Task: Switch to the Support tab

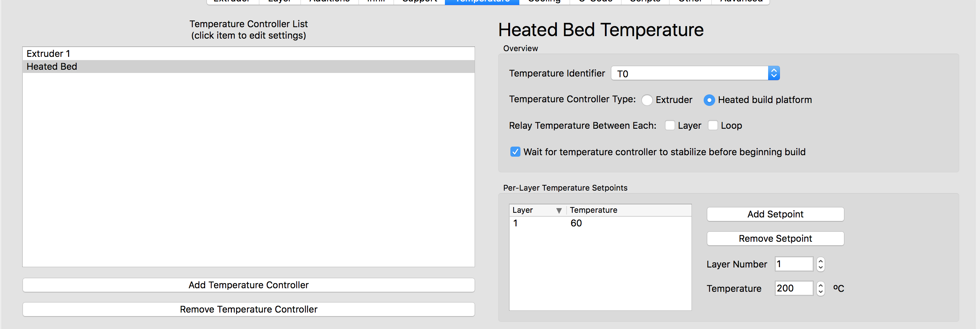Action: [419, 1]
